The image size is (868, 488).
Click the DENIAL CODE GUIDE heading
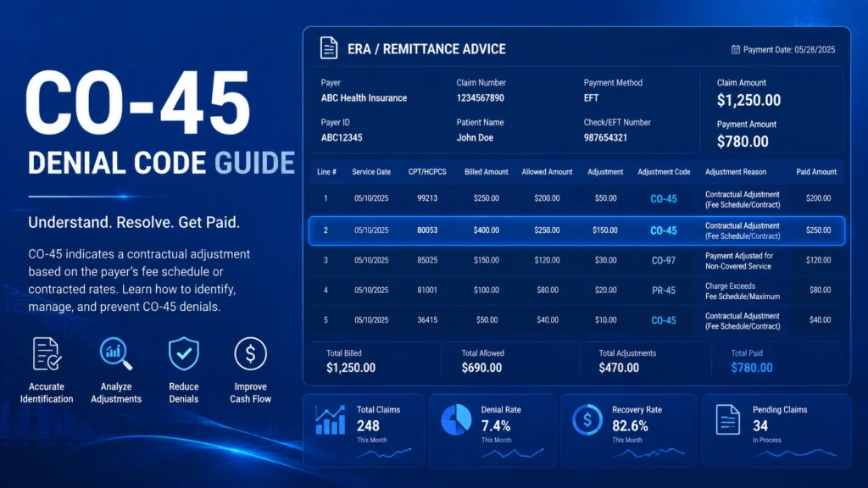(161, 164)
